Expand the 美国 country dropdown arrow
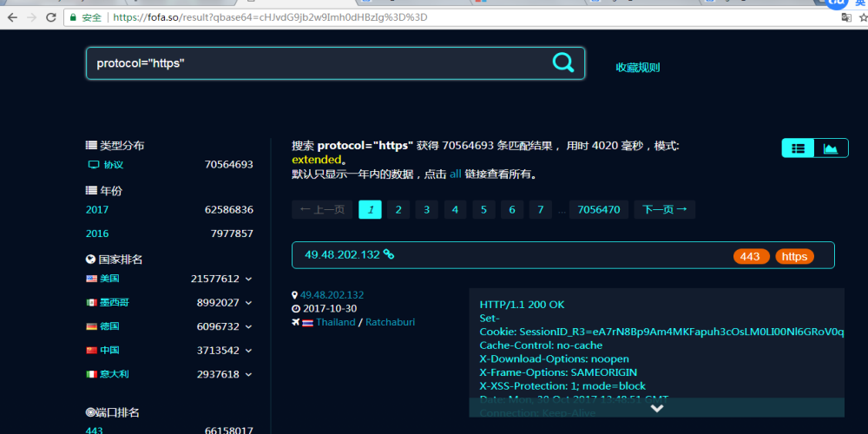 coord(248,279)
